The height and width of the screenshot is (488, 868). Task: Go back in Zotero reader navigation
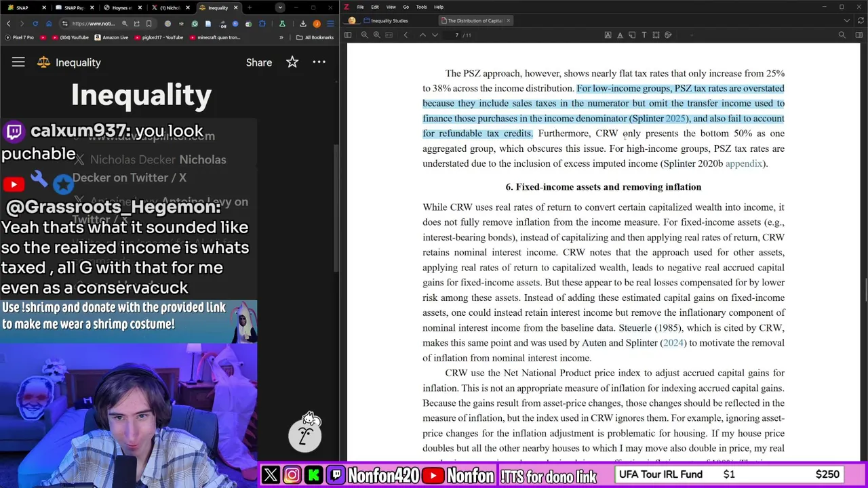(406, 35)
